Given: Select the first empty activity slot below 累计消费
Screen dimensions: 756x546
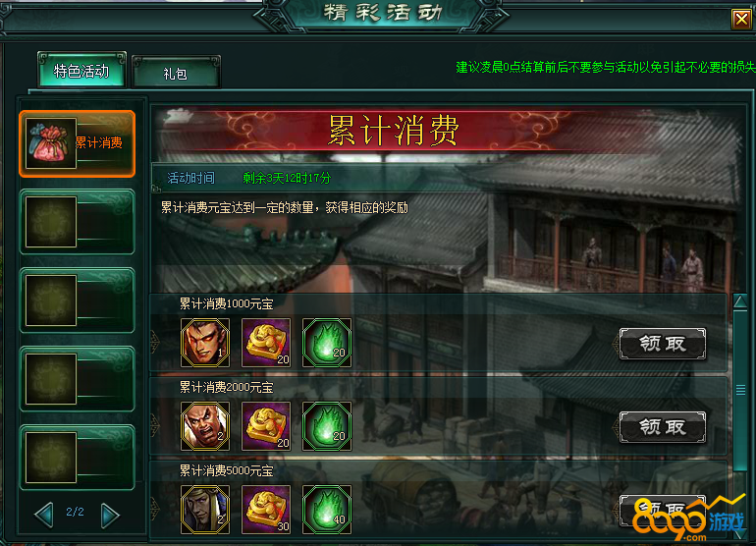Looking at the screenshot, I should pyautogui.click(x=78, y=222).
